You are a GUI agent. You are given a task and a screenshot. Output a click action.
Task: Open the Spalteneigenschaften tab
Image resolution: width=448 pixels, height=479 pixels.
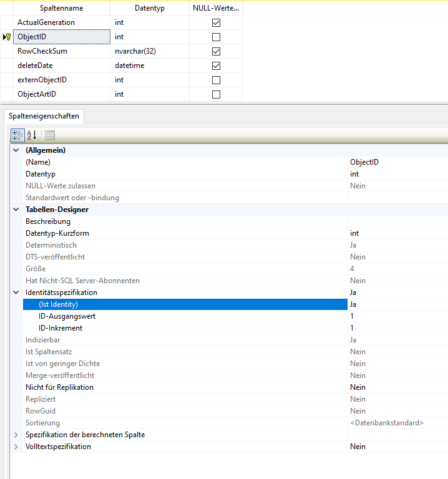(44, 116)
